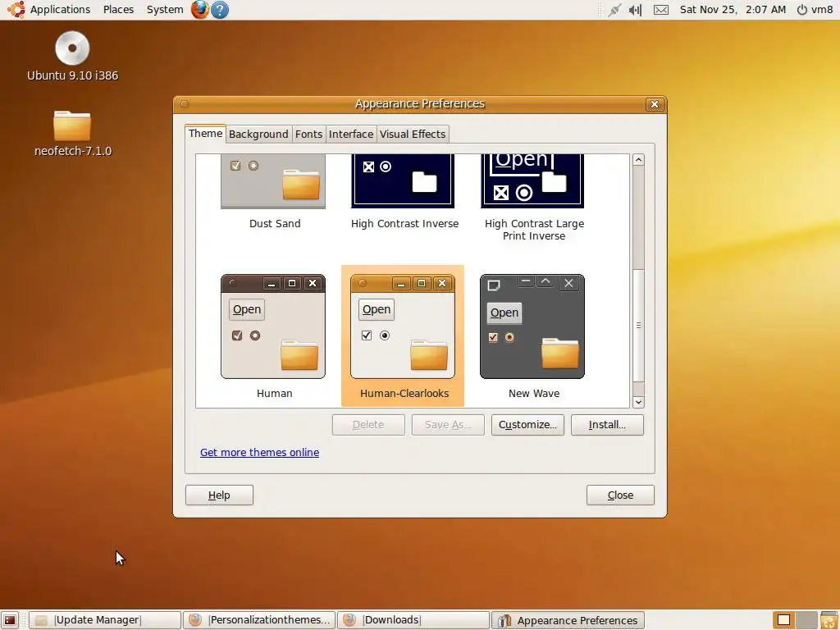Switch to the first workspace in switcher
This screenshot has width=840, height=630.
point(783,620)
